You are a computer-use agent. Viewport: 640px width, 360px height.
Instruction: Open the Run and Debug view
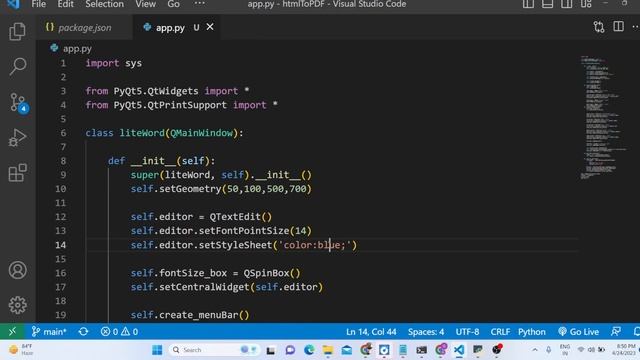pyautogui.click(x=17, y=138)
